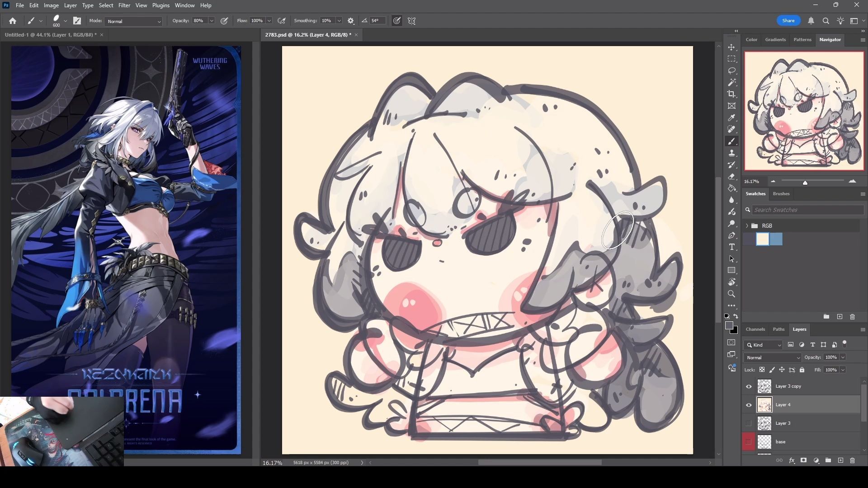Delete the selected layer trash icon
This screenshot has width=868, height=488.
pyautogui.click(x=852, y=460)
